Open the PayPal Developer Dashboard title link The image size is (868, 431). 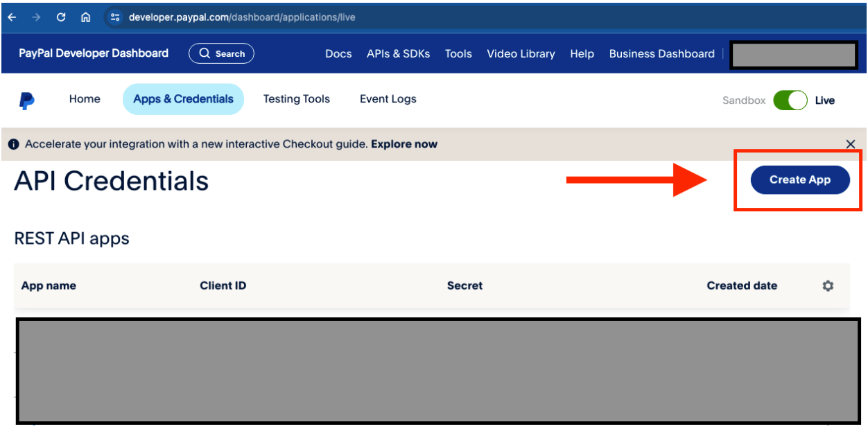pyautogui.click(x=94, y=53)
